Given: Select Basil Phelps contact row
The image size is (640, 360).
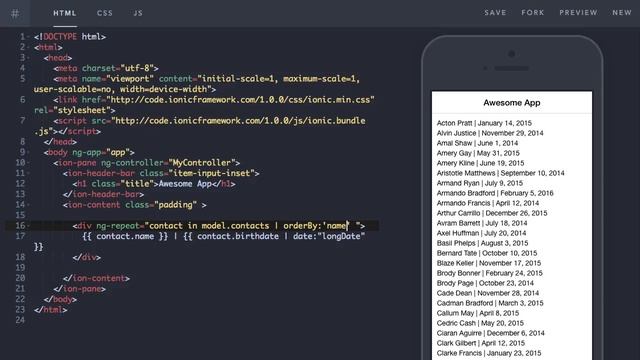Looking at the screenshot, I should 482,243.
